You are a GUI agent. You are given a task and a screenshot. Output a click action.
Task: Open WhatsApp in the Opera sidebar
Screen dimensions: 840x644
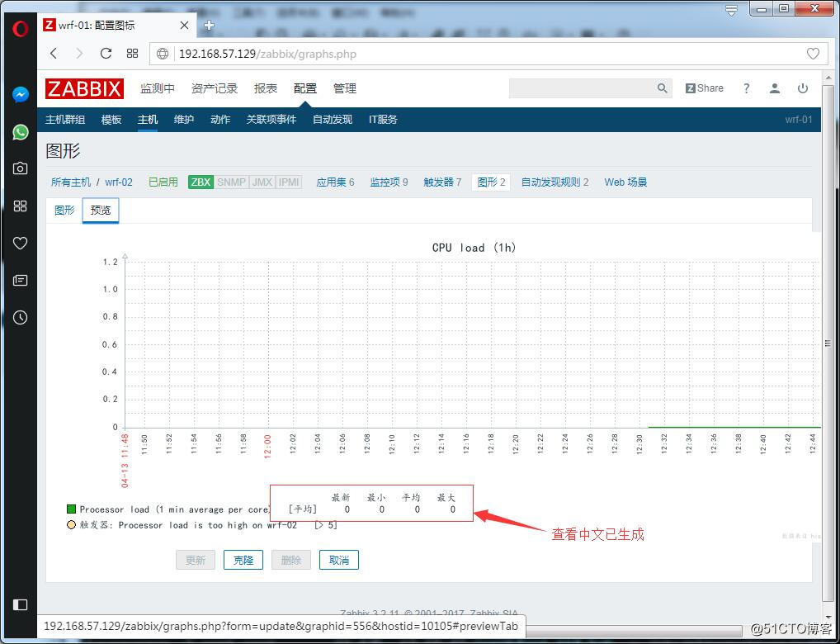pyautogui.click(x=21, y=132)
